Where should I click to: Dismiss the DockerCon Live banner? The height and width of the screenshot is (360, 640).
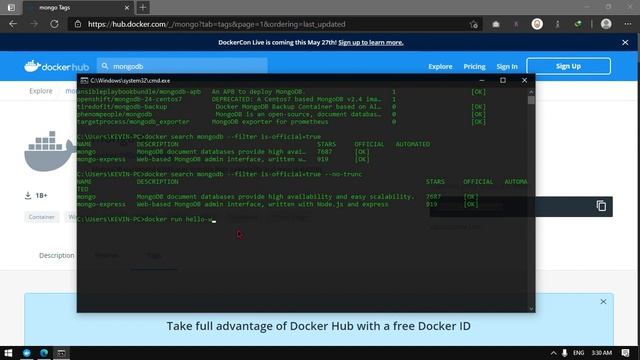pyautogui.click(x=625, y=42)
